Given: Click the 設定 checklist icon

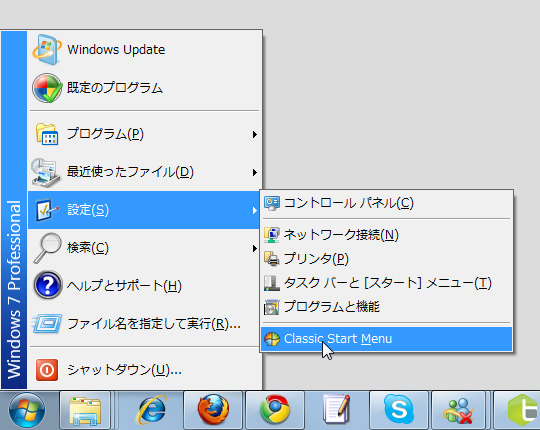Looking at the screenshot, I should (47, 210).
